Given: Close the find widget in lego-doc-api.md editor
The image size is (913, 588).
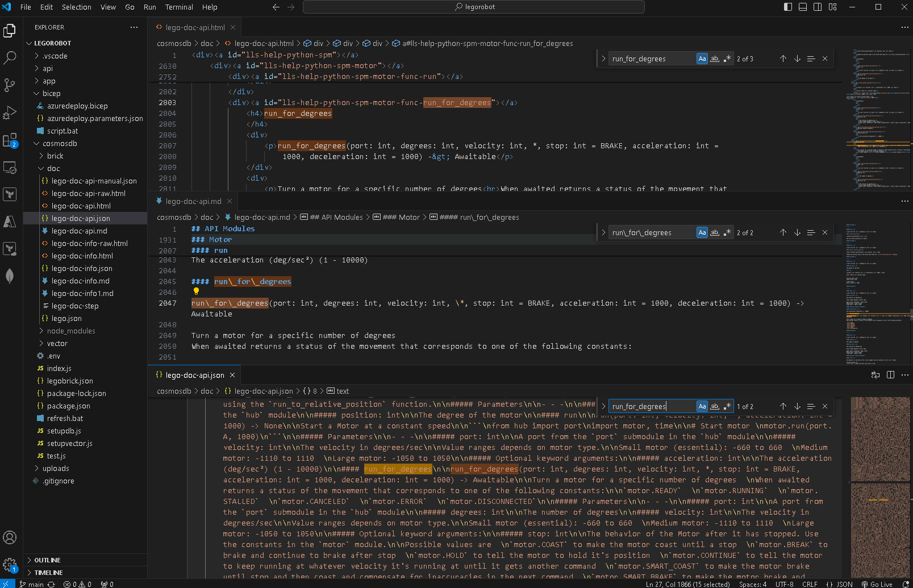Looking at the screenshot, I should tap(825, 232).
